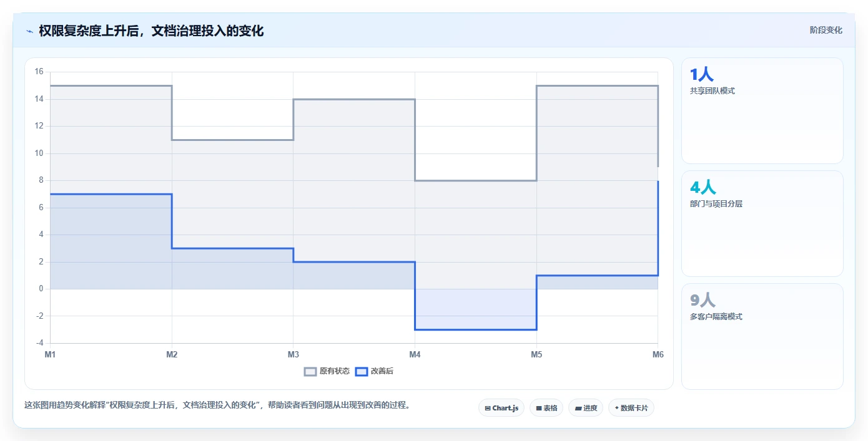Click the sparkle icon in the 数据卡片 tag
868x441 pixels.
point(617,408)
